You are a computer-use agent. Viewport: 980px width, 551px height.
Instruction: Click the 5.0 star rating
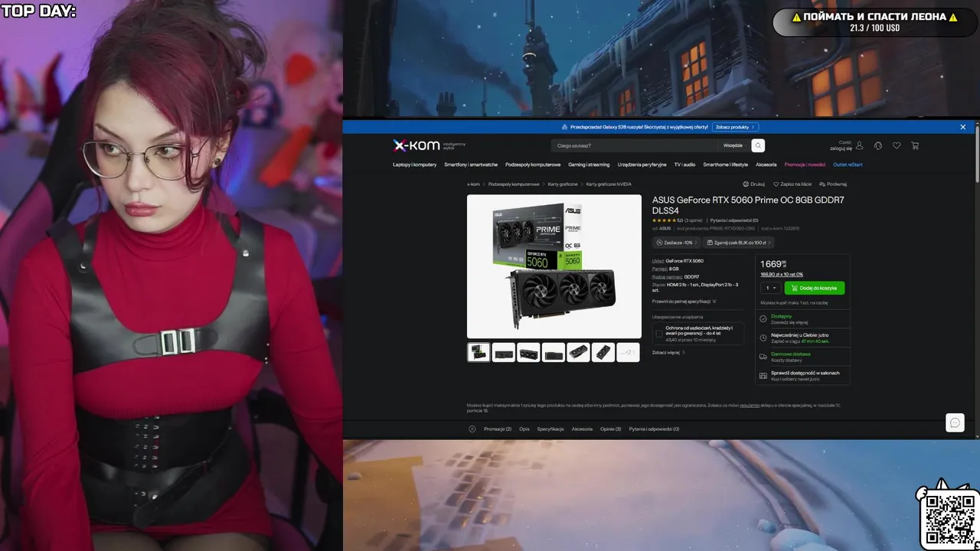point(667,220)
